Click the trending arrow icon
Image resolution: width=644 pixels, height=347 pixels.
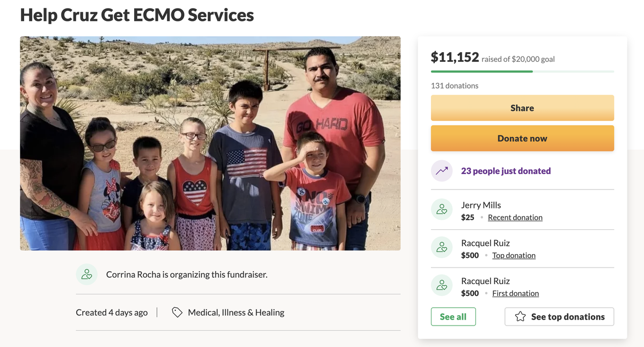(442, 171)
